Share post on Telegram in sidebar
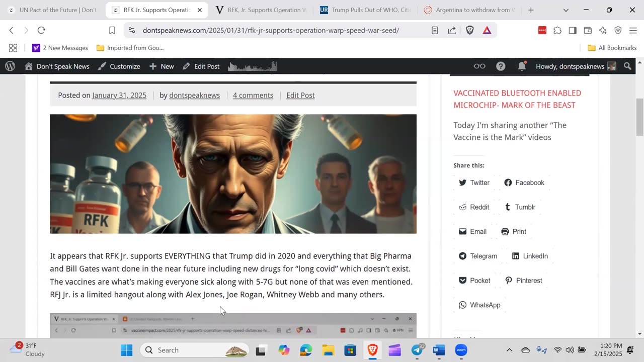Image resolution: width=644 pixels, height=362 pixels. [x=478, y=256]
